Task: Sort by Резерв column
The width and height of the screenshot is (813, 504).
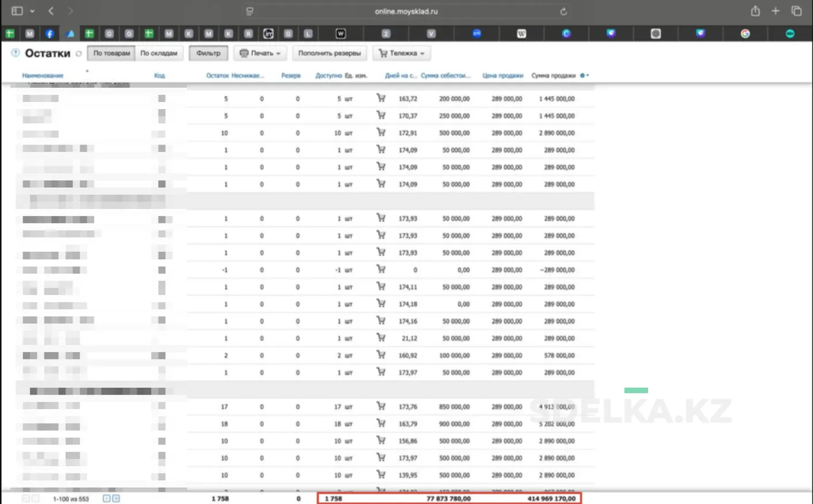Action: click(x=291, y=75)
